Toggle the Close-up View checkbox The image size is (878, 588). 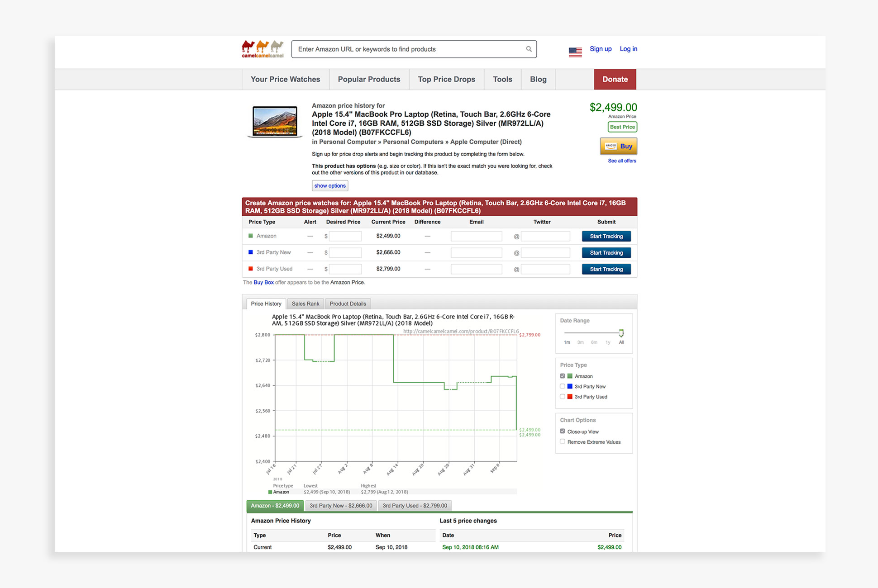563,432
